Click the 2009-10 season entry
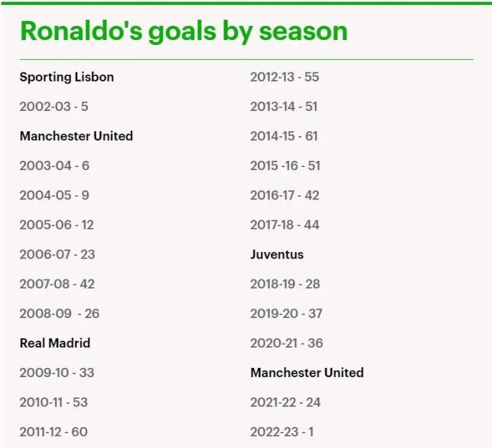This screenshot has width=492, height=448. pos(56,373)
